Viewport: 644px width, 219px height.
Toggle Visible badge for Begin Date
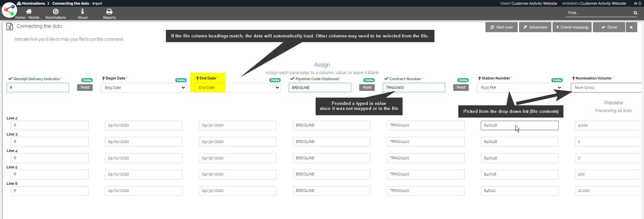(x=181, y=80)
